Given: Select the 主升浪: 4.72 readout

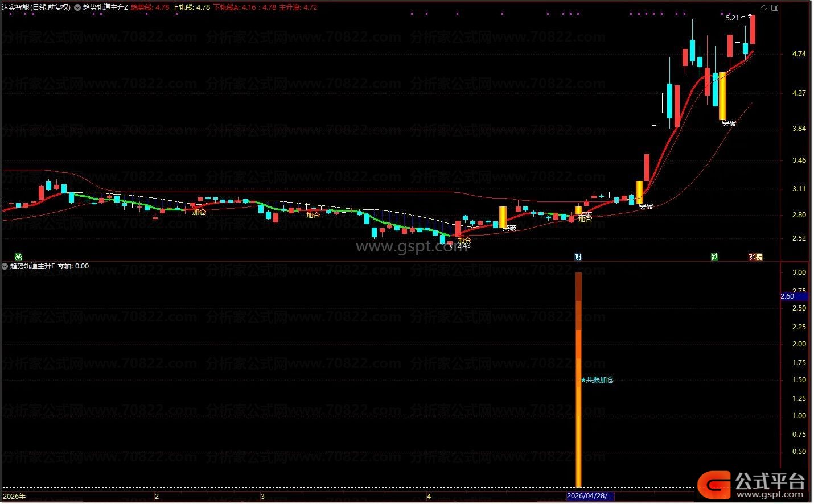Looking at the screenshot, I should [x=298, y=7].
